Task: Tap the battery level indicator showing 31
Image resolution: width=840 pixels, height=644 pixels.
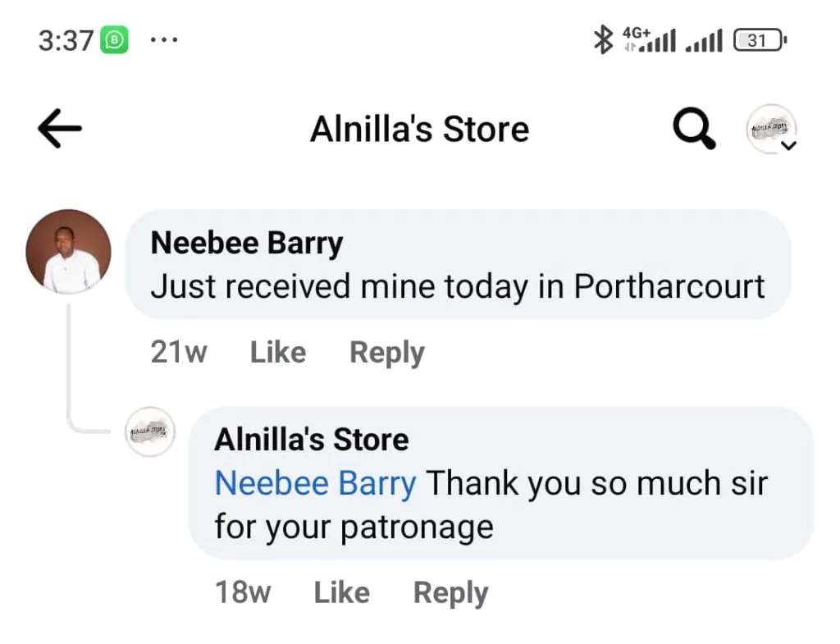Action: [x=760, y=40]
